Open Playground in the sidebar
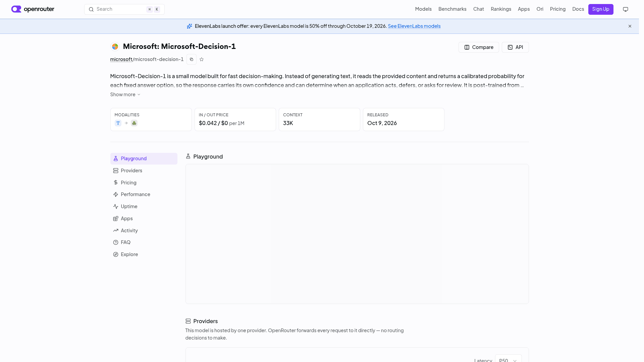Image resolution: width=644 pixels, height=362 pixels. point(144,159)
